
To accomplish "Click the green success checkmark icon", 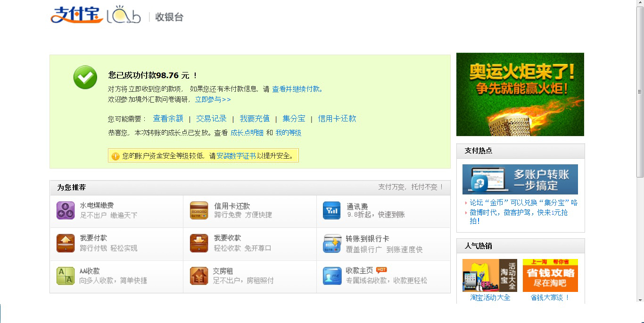I will point(85,78).
